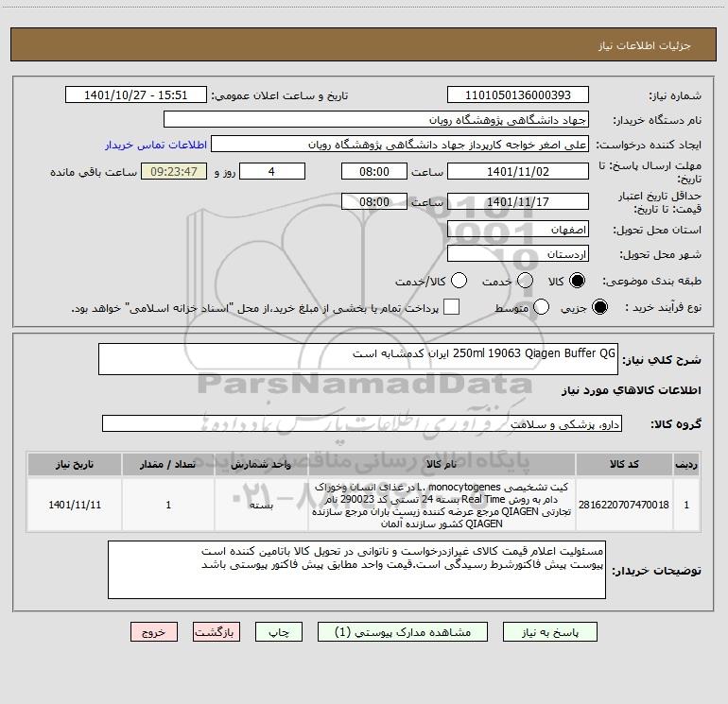The height and width of the screenshot is (704, 728).
Task: Click the تعداد / مقدار column header
Action: pos(168,464)
